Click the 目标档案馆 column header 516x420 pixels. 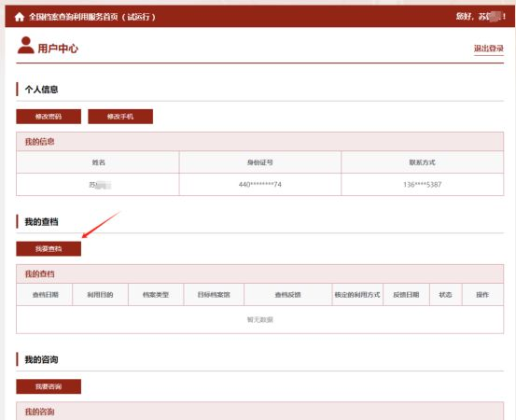[214, 295]
